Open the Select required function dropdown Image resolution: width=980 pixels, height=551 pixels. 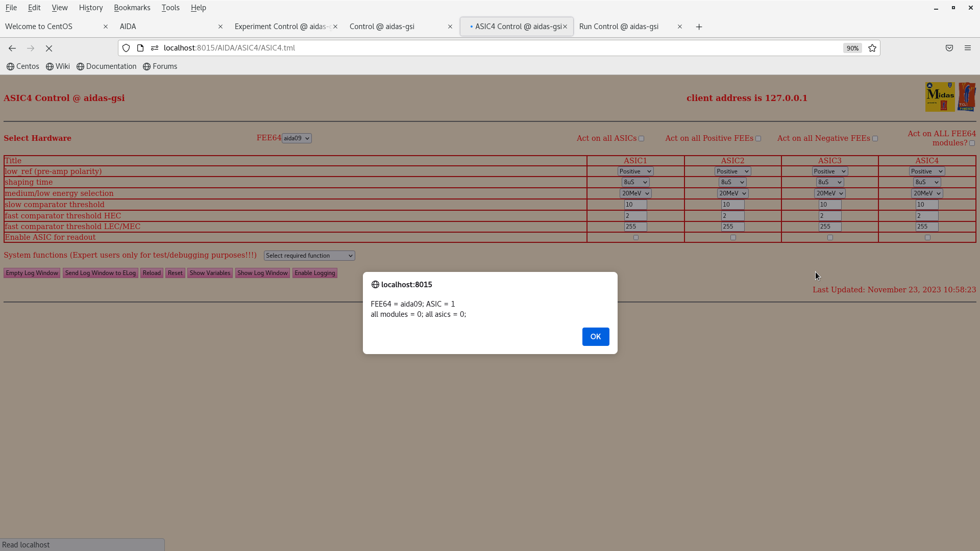tap(309, 255)
